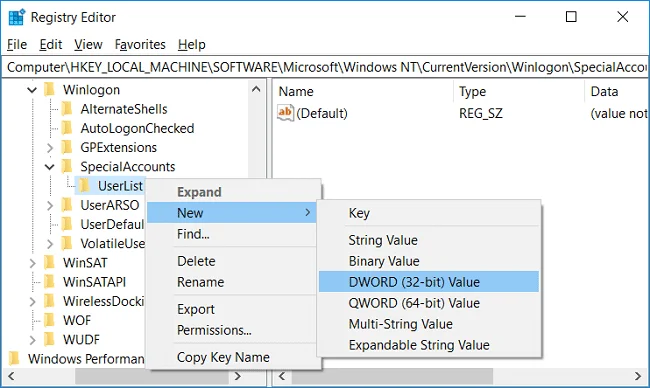Click the UserDefaul folder icon
The image size is (650, 388).
[x=67, y=224]
